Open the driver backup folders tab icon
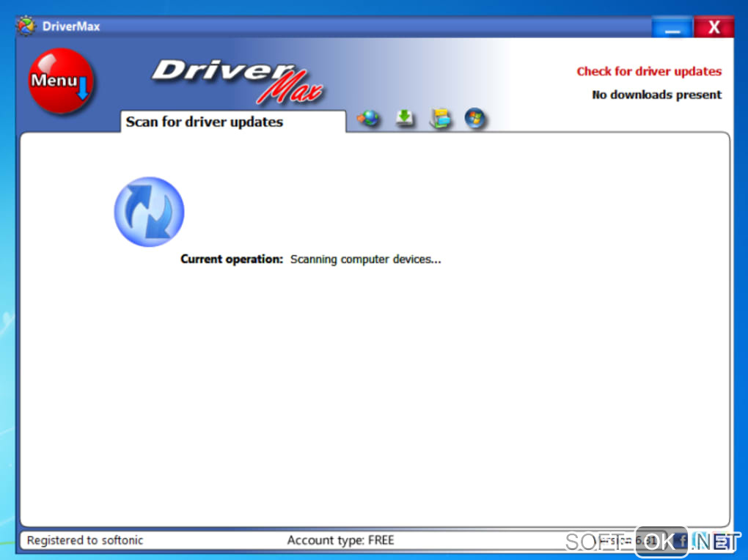The height and width of the screenshot is (560, 748). point(440,118)
